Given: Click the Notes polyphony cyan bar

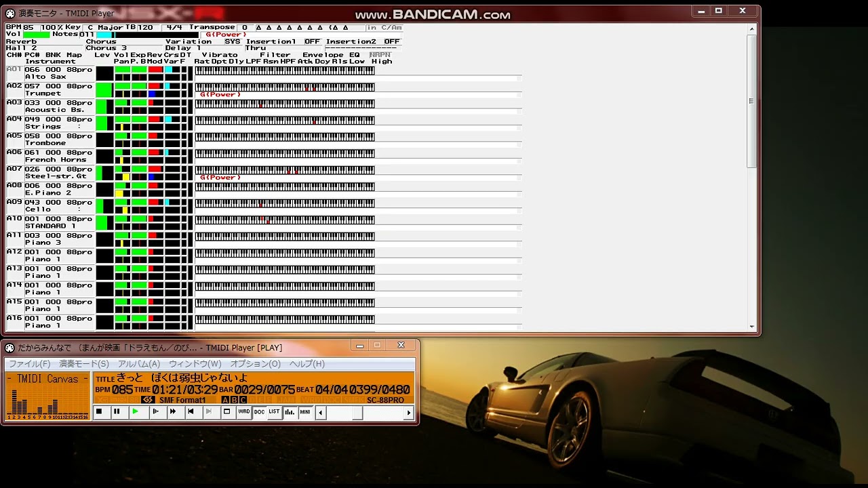Looking at the screenshot, I should pos(106,35).
